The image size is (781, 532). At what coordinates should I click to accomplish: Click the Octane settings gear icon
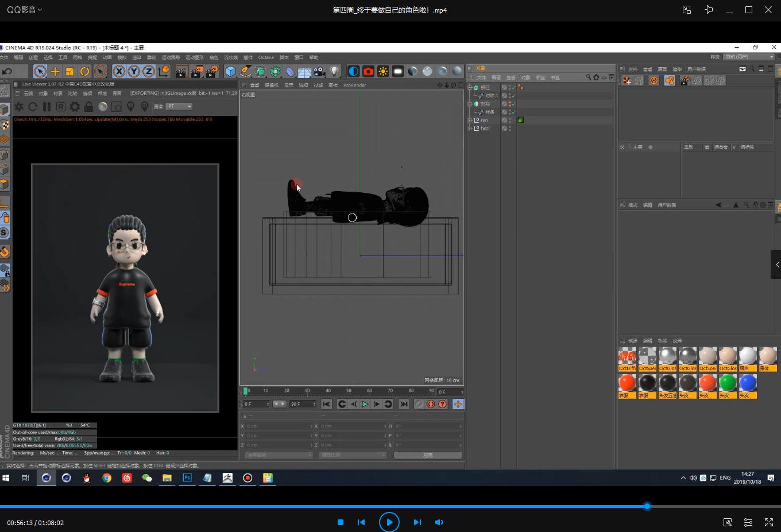75,107
